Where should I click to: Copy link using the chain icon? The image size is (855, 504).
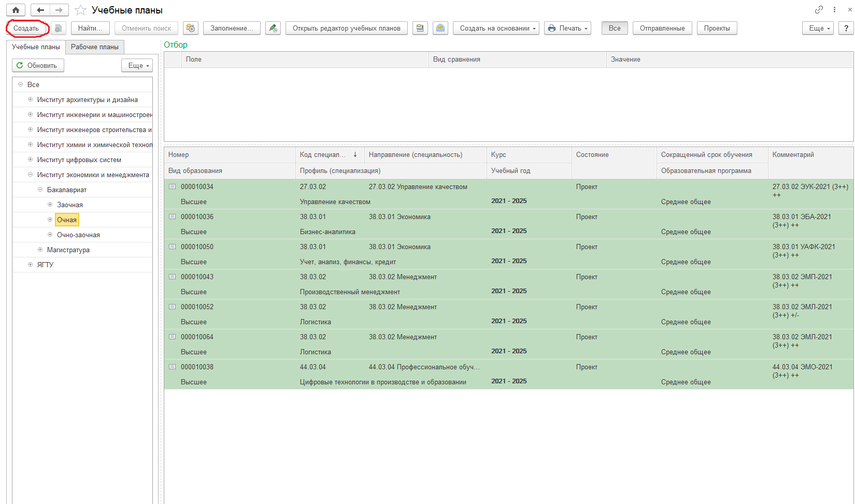[x=819, y=10]
